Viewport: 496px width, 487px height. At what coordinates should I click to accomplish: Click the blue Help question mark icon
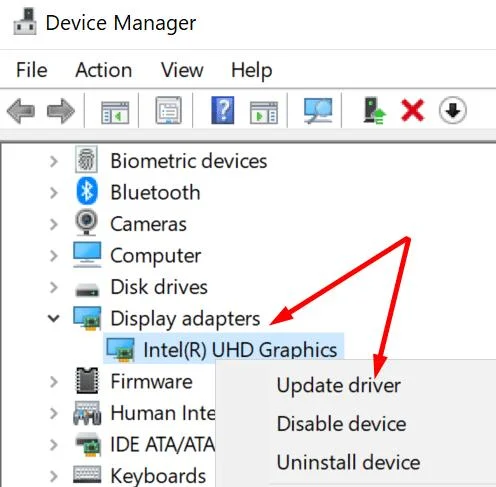tap(223, 110)
